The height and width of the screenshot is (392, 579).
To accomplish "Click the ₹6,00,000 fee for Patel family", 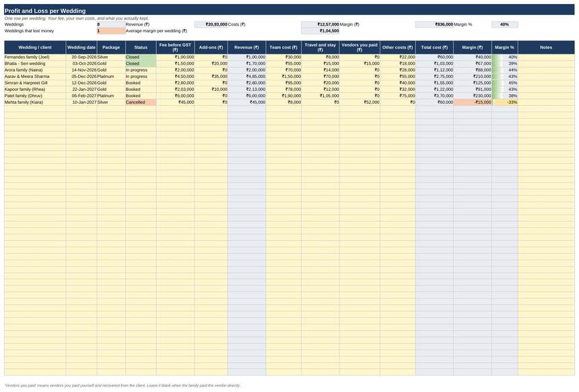I will pos(176,96).
